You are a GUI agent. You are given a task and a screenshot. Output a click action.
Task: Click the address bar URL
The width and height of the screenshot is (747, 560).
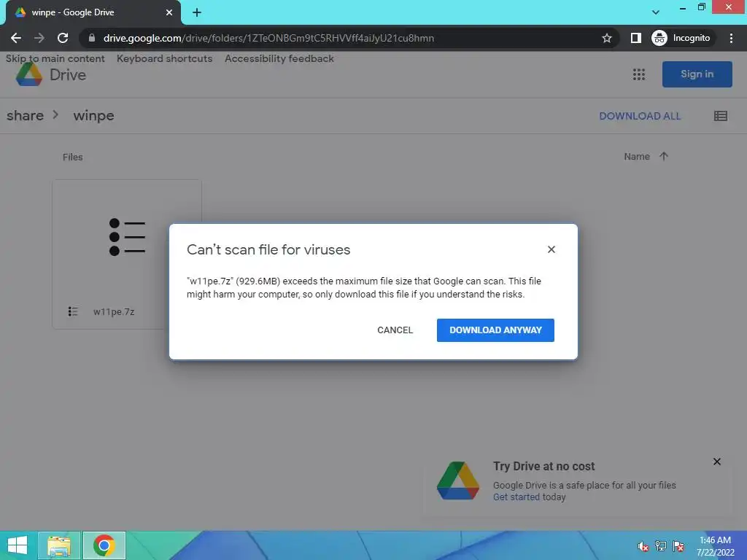[x=268, y=38]
